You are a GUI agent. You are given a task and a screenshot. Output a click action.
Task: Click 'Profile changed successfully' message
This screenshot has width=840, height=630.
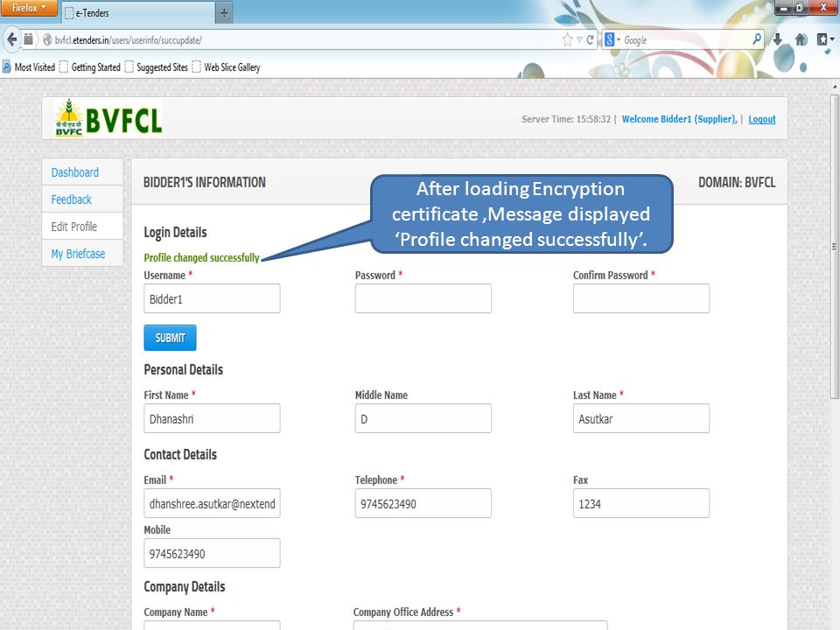coord(201,257)
